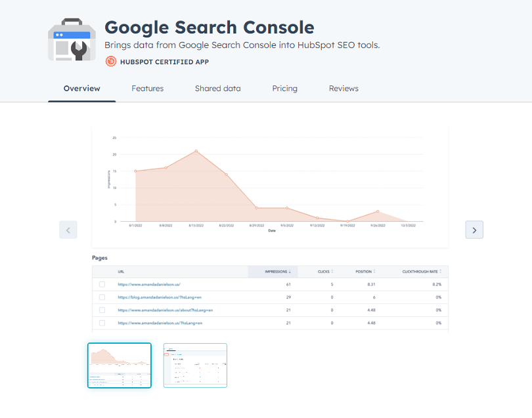Click the Google Search Console title
Screen dimensions: 532x418
click(x=210, y=27)
